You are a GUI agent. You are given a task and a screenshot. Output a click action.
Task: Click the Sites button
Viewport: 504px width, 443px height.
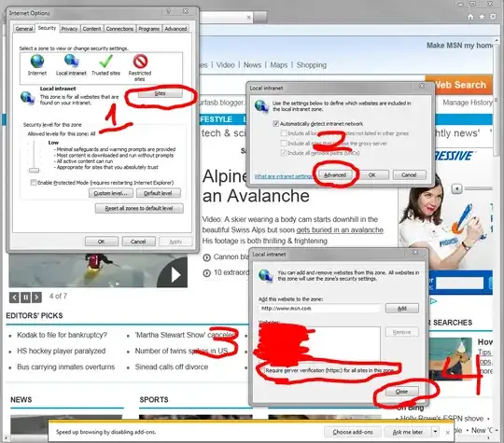click(x=161, y=93)
